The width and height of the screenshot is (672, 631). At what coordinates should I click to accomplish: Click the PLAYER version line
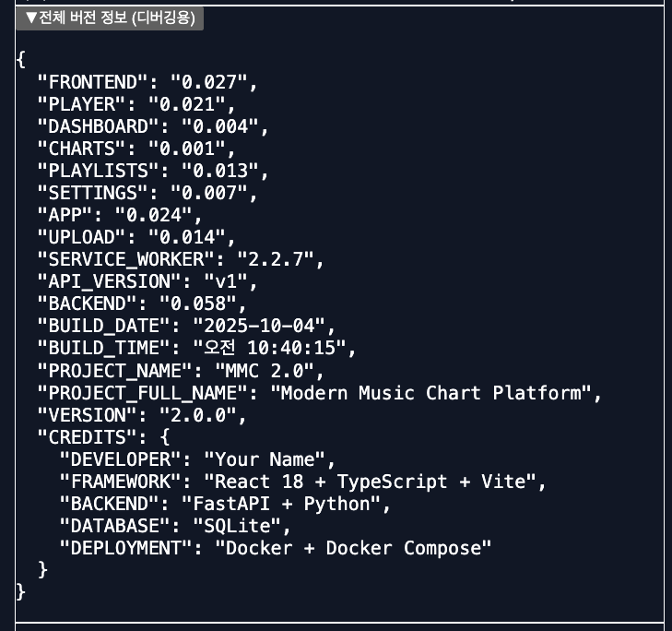(x=130, y=104)
